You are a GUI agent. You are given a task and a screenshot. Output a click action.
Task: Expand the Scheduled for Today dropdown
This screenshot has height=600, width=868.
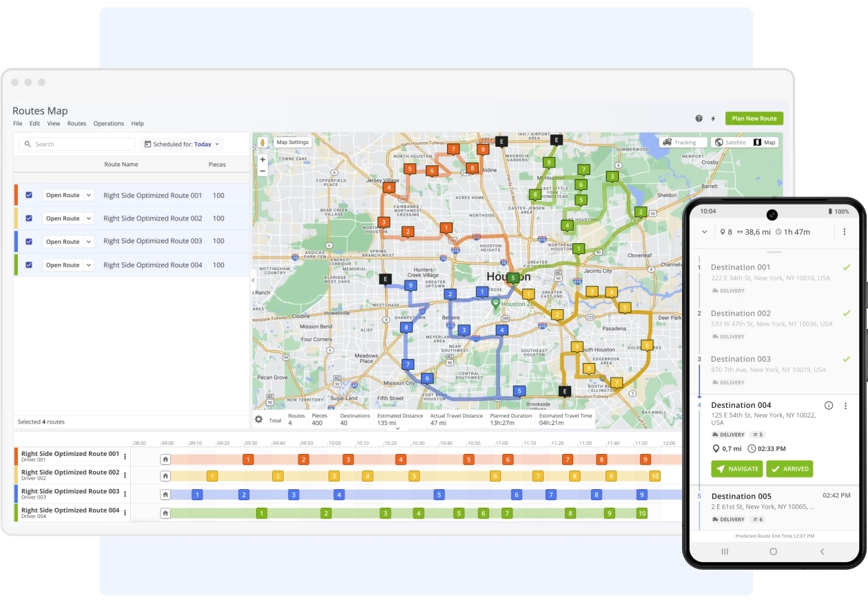183,145
